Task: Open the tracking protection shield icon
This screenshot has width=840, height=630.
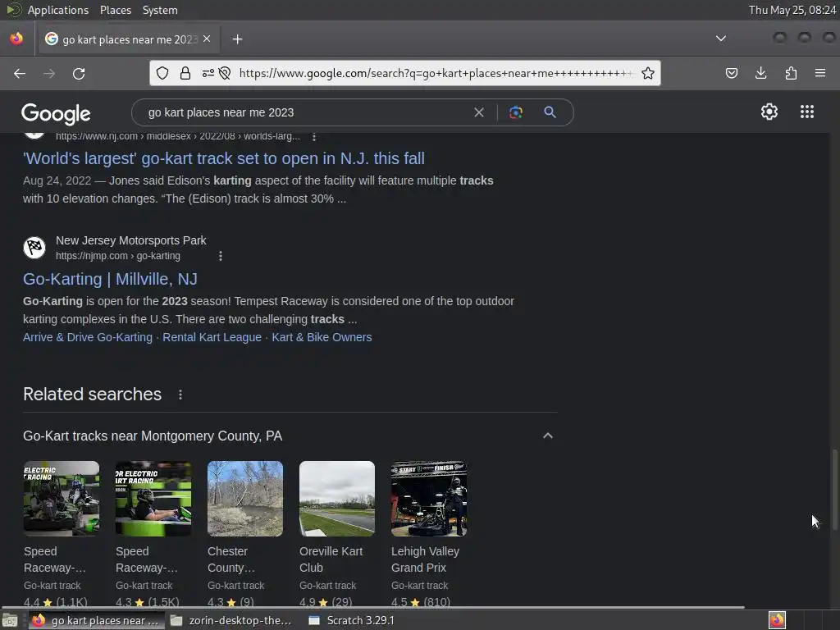Action: click(x=162, y=73)
